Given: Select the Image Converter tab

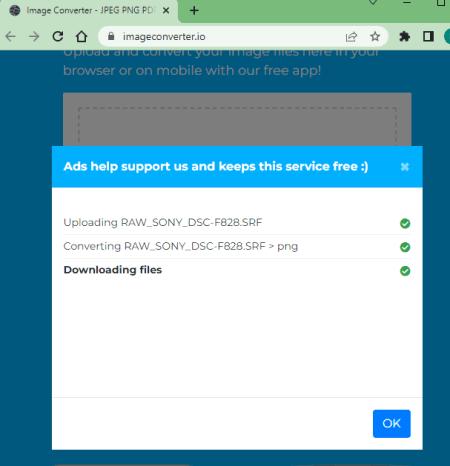Looking at the screenshot, I should (90, 11).
